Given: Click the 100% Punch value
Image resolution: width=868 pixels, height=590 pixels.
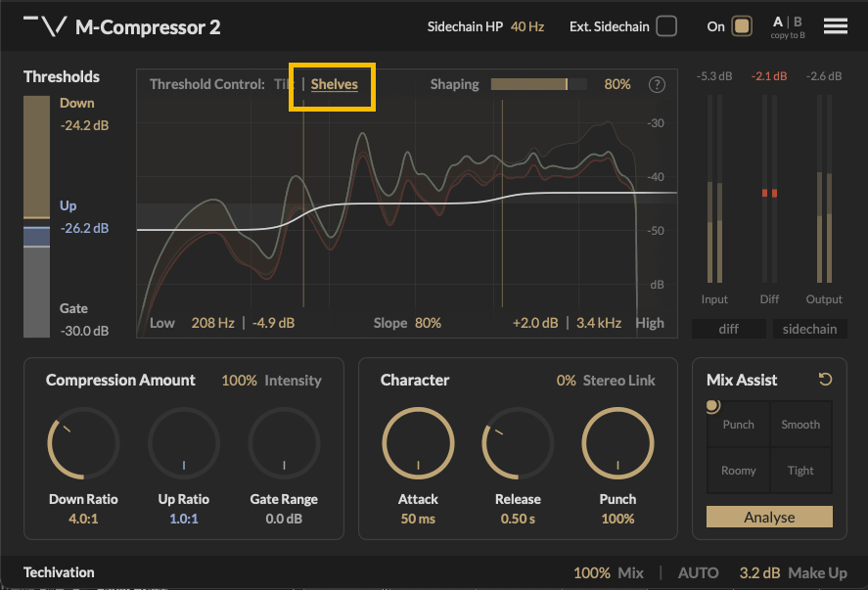Looking at the screenshot, I should [617, 519].
